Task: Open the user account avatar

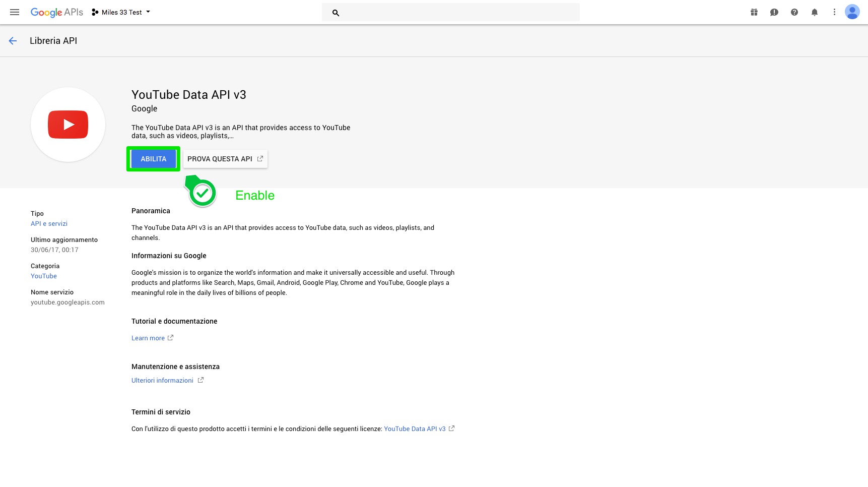Action: click(x=852, y=12)
